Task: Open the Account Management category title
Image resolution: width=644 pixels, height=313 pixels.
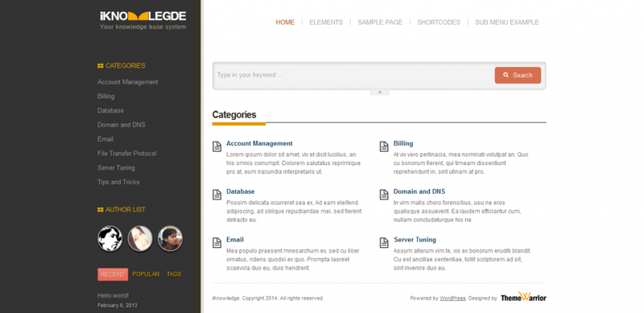Action: [259, 143]
